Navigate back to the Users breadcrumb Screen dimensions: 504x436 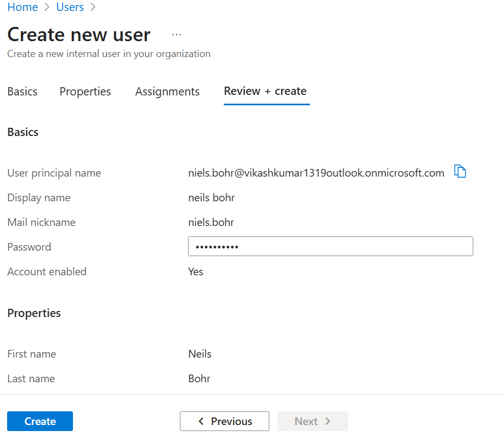tap(70, 7)
